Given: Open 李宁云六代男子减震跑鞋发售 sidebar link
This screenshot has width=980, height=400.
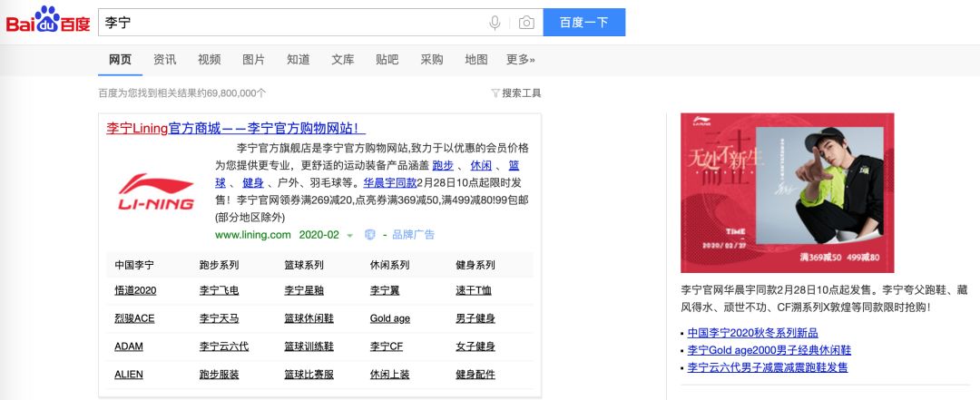Looking at the screenshot, I should click(x=768, y=367).
